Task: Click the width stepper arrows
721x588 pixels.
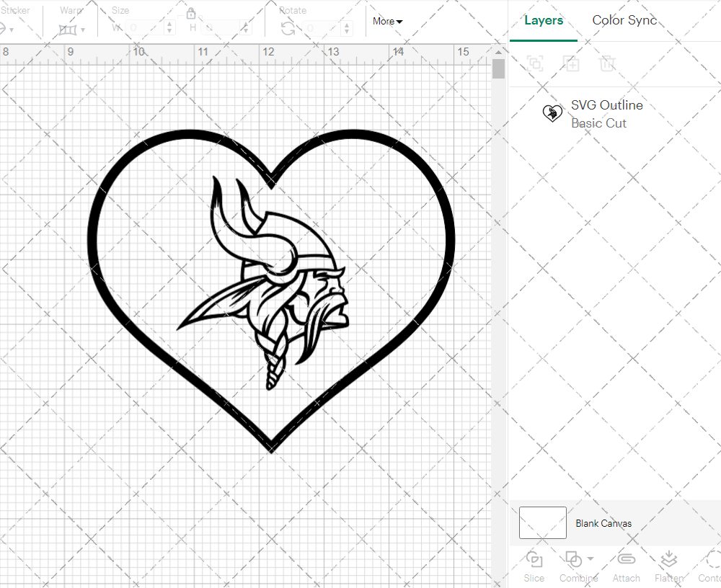Action: pyautogui.click(x=169, y=27)
